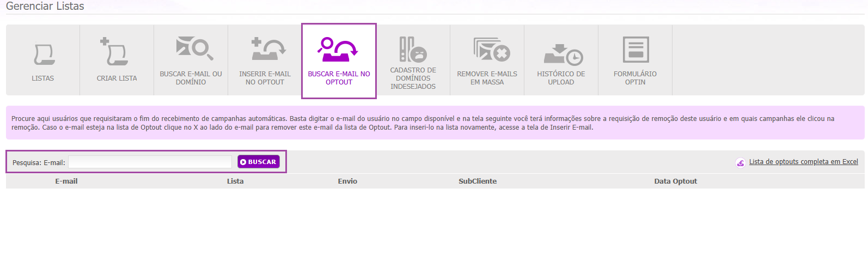Click the INSERIR E-MAIL NO OPTOUT label

pos(265,78)
